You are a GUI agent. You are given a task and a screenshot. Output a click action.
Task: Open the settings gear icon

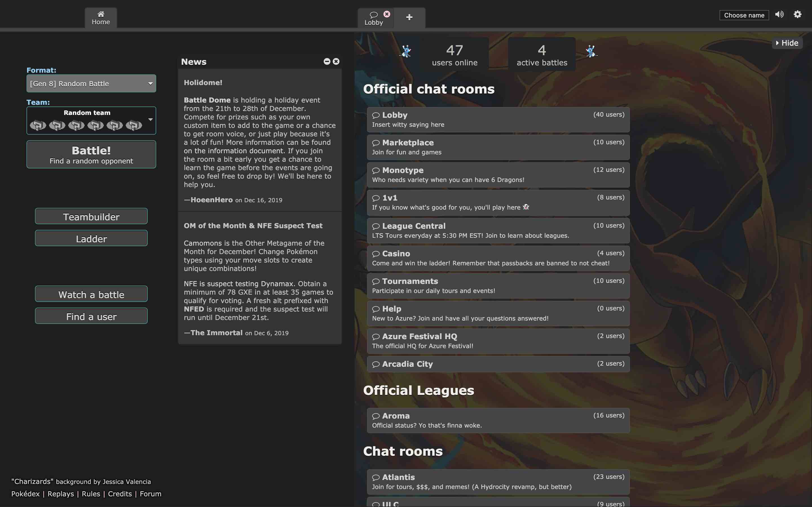click(797, 14)
